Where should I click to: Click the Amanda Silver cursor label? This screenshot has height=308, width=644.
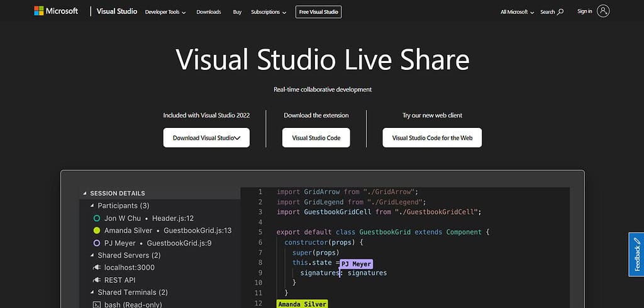click(x=303, y=304)
